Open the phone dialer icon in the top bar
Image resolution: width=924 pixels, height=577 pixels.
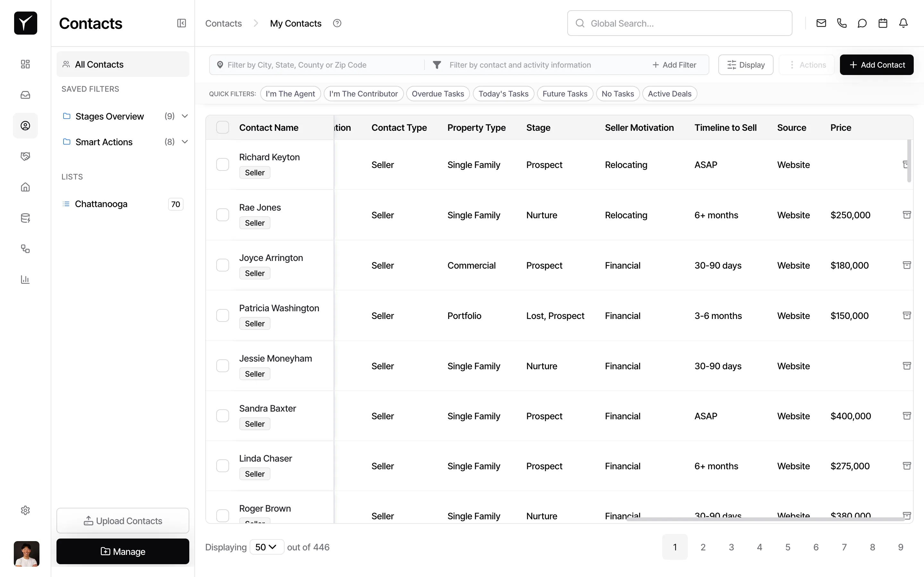842,23
